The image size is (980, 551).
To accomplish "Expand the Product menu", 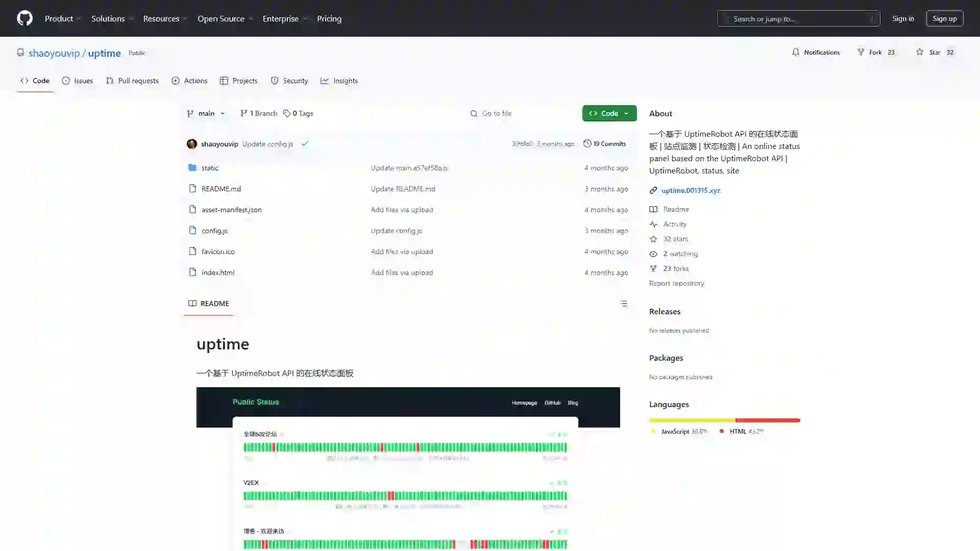I will point(63,18).
